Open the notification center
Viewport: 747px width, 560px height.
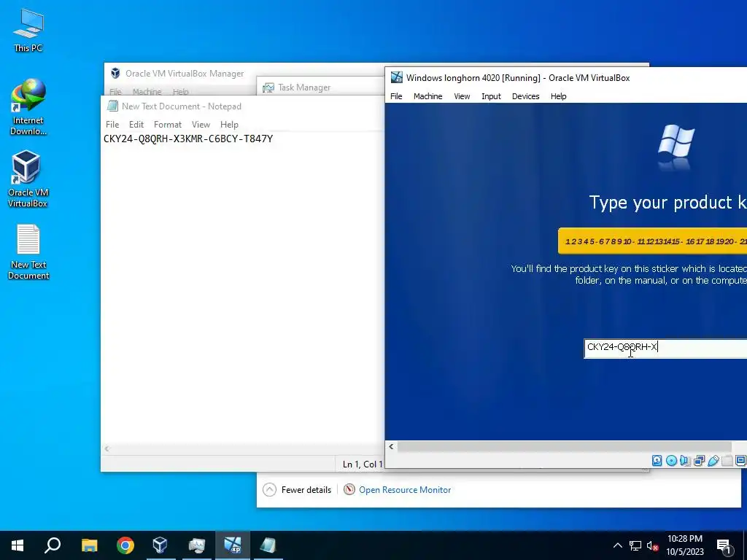(x=724, y=546)
